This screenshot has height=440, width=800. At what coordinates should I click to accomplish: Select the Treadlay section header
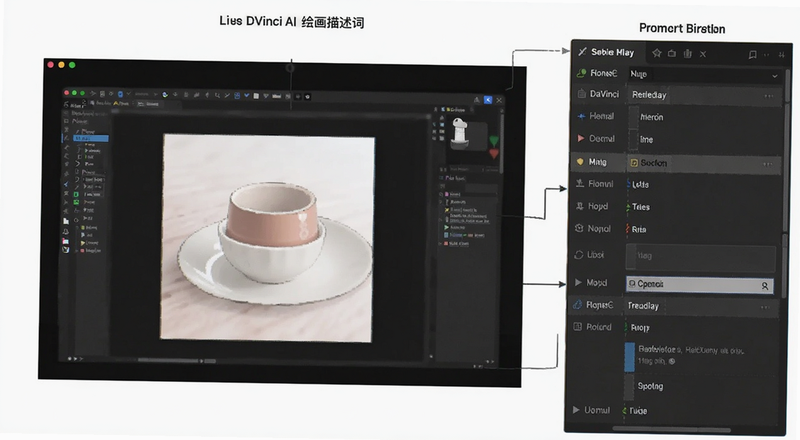[x=702, y=306]
